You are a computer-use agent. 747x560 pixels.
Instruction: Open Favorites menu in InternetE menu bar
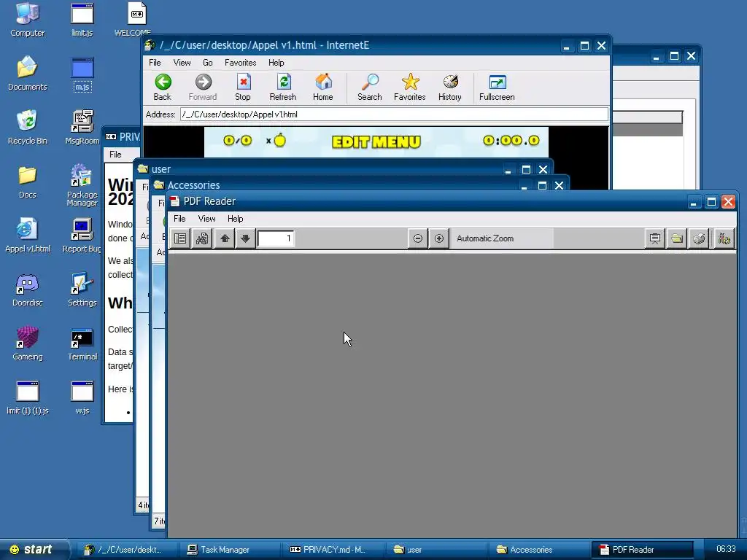coord(241,63)
